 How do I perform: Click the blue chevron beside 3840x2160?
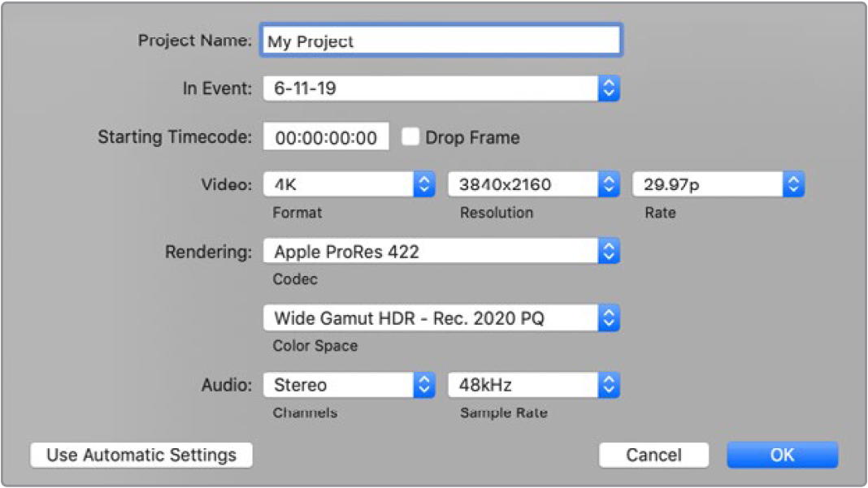point(610,184)
